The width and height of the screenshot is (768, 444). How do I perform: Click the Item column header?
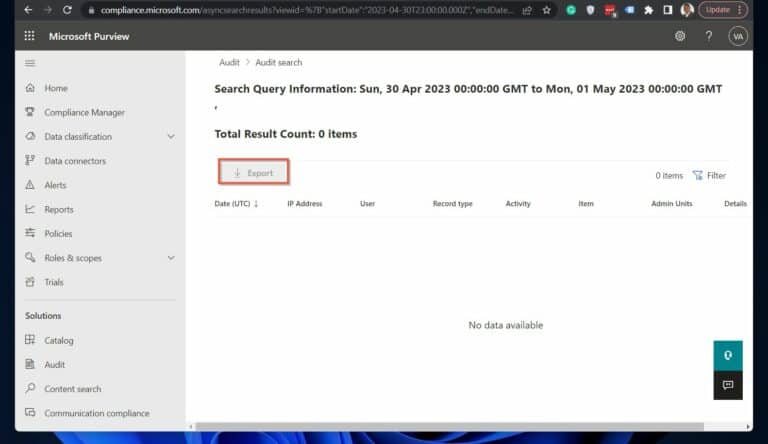[586, 204]
